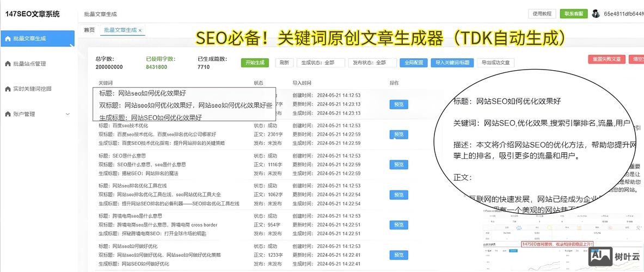644x272 pixels.
Task: Click 标题: 网站seo如何做好优化 text
Action: click(x=128, y=246)
